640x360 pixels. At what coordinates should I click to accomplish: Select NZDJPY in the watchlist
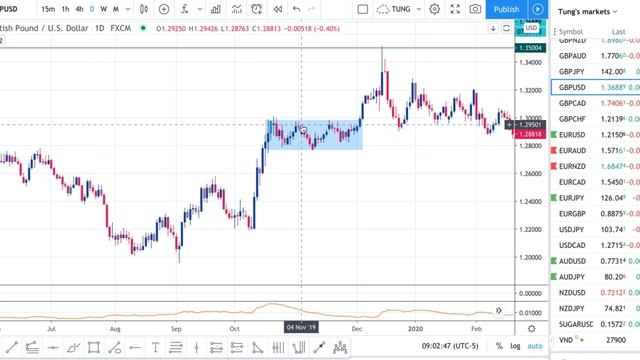coord(596,308)
